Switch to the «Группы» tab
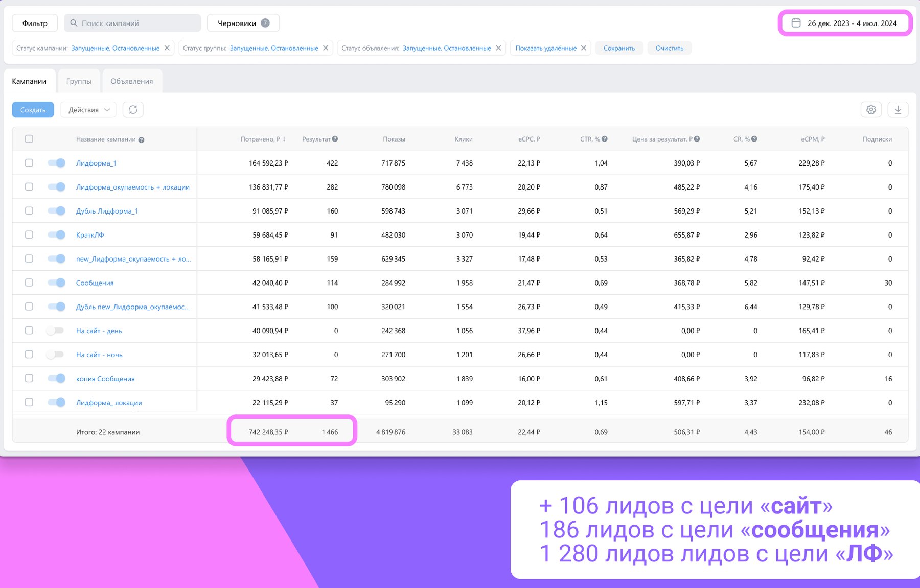The height and width of the screenshot is (588, 920). [79, 81]
